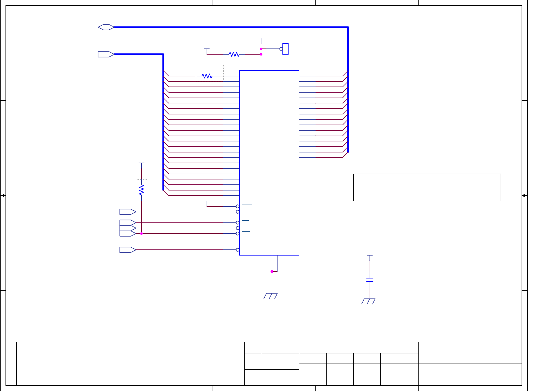555x392 pixels.
Task: Click the inverted pin bubble on the lowest IC input
Action: pyautogui.click(x=238, y=250)
